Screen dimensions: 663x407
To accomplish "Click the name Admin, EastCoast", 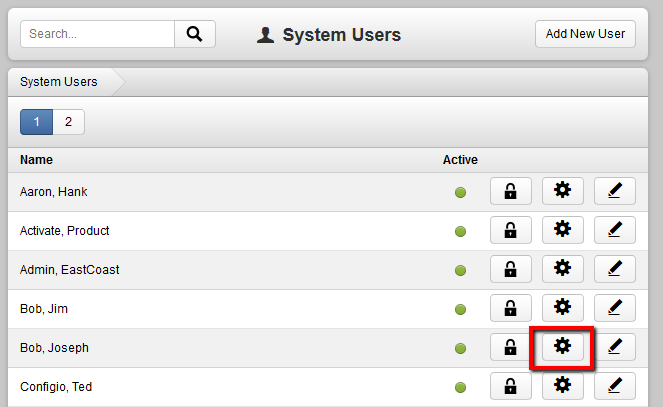I will [70, 270].
